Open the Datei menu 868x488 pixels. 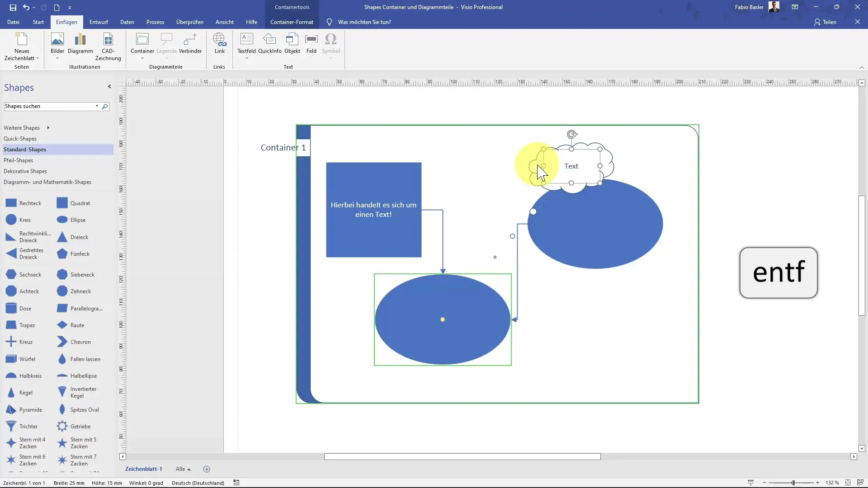(13, 22)
